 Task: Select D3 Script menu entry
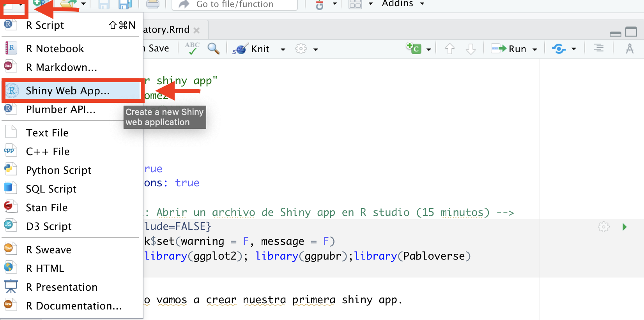[x=71, y=226]
